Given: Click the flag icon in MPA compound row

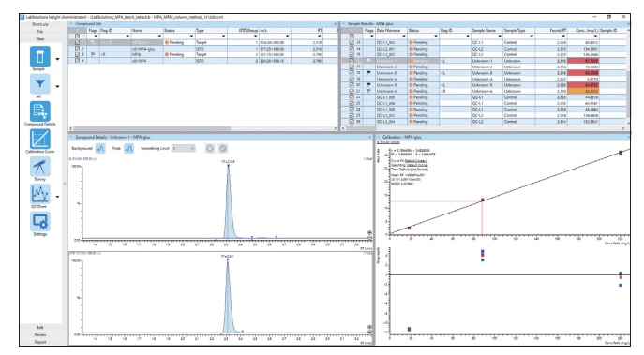Looking at the screenshot, I should click(93, 54).
